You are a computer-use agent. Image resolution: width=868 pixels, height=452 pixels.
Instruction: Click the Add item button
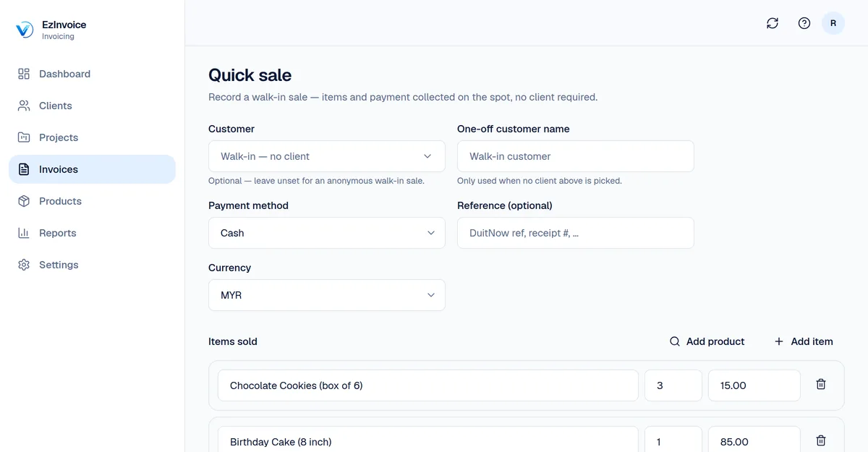[803, 341]
